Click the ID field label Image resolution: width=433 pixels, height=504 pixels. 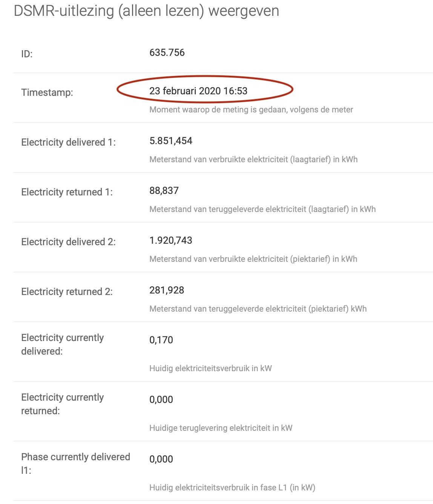click(x=27, y=54)
